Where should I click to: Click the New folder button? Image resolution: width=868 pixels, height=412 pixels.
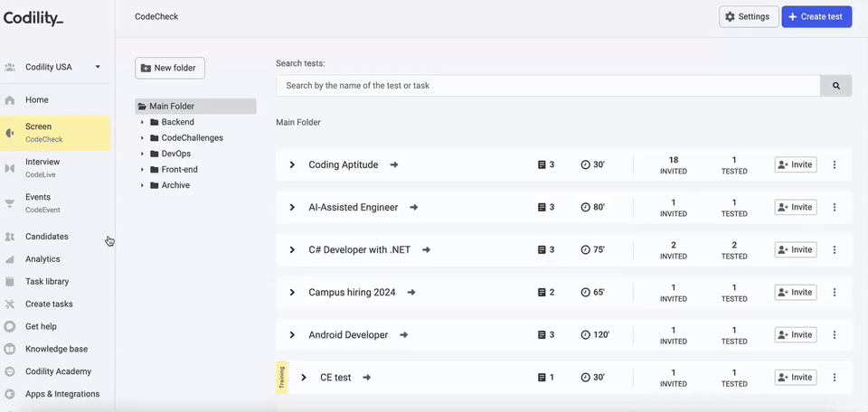[x=170, y=68]
